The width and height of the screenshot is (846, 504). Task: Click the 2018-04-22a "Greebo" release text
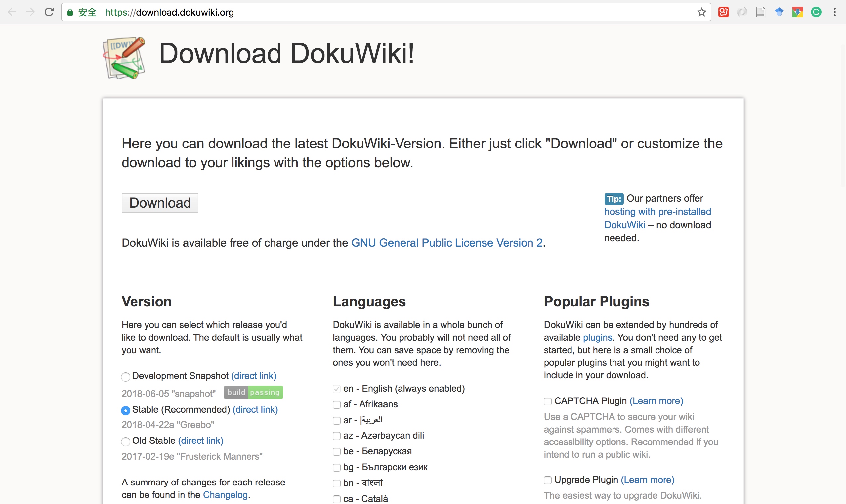click(168, 425)
